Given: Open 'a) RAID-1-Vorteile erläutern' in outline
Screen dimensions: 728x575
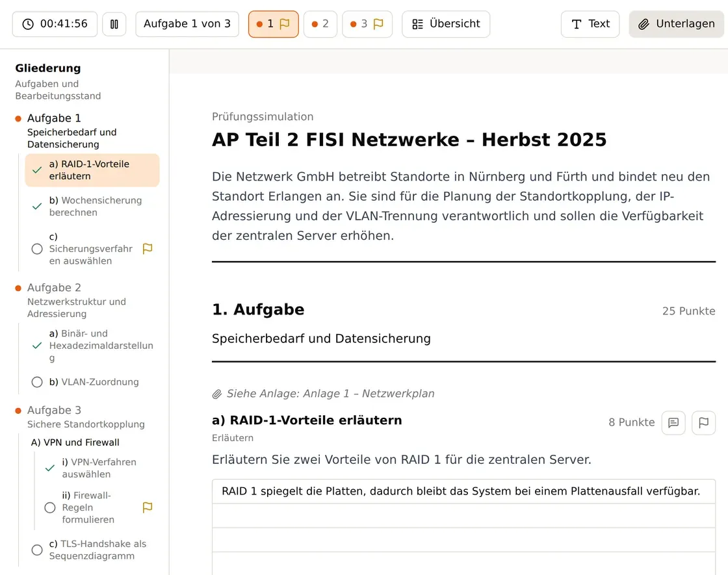Looking at the screenshot, I should pyautogui.click(x=92, y=170).
